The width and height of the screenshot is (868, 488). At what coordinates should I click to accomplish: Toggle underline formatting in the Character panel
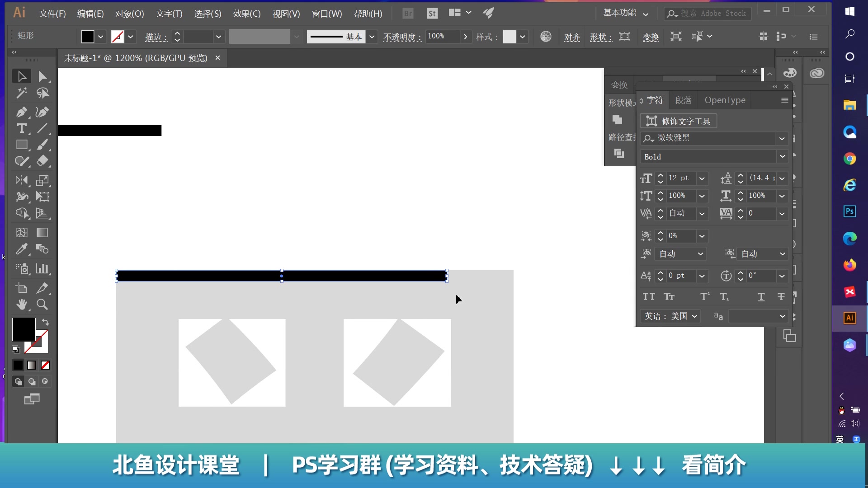click(761, 296)
